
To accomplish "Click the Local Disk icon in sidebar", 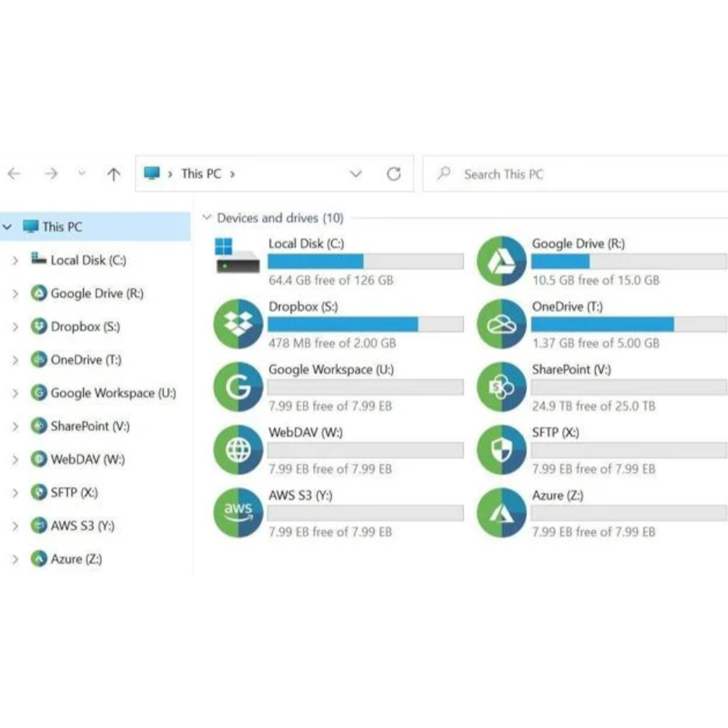I will click(x=39, y=258).
